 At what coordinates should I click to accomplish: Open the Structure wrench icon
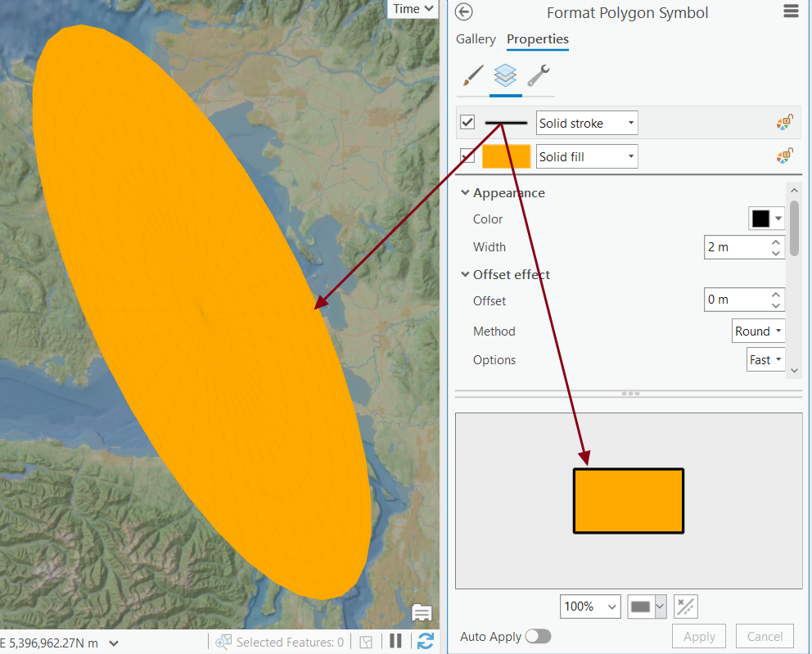point(537,75)
